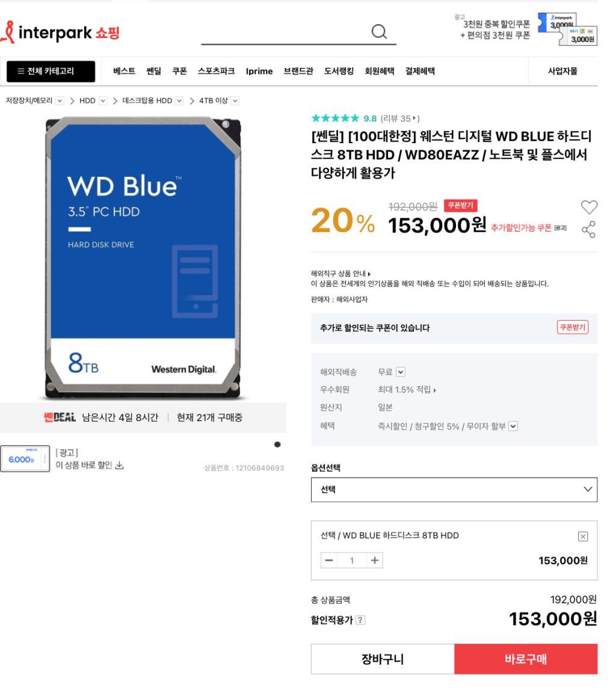Screen dimensions: 616x690
Task: Expand the 해외직배송 무료 dropdown
Action: click(401, 372)
